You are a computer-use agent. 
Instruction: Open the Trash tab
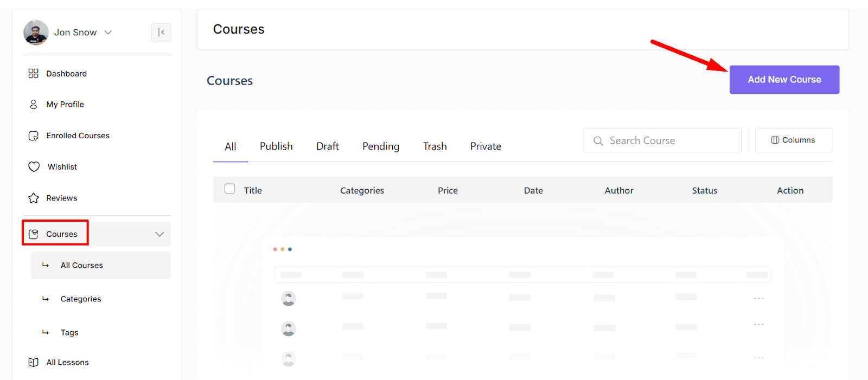pos(435,146)
